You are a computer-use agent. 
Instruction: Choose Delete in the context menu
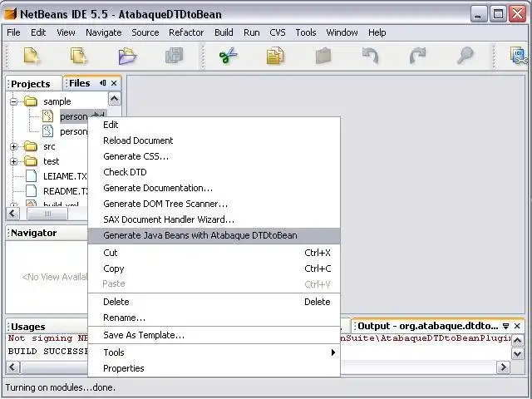[x=214, y=302]
